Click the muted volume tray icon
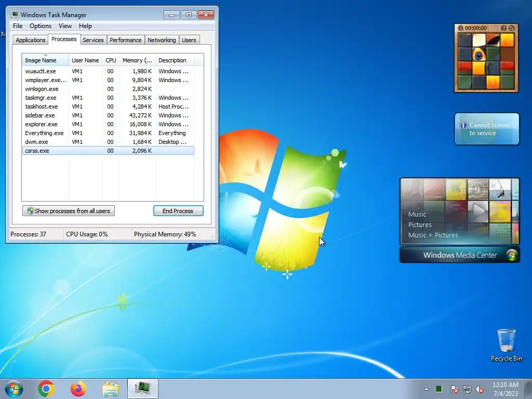Image resolution: width=532 pixels, height=399 pixels. click(480, 389)
